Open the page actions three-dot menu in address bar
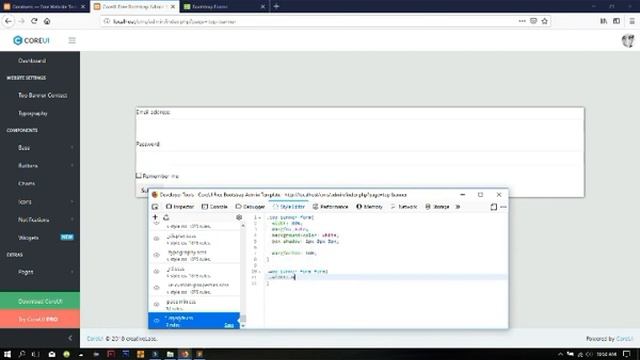 coord(522,21)
